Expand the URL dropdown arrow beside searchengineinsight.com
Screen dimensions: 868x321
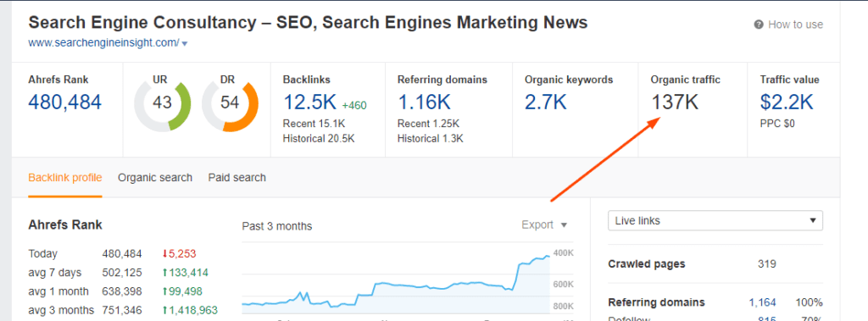click(x=185, y=43)
